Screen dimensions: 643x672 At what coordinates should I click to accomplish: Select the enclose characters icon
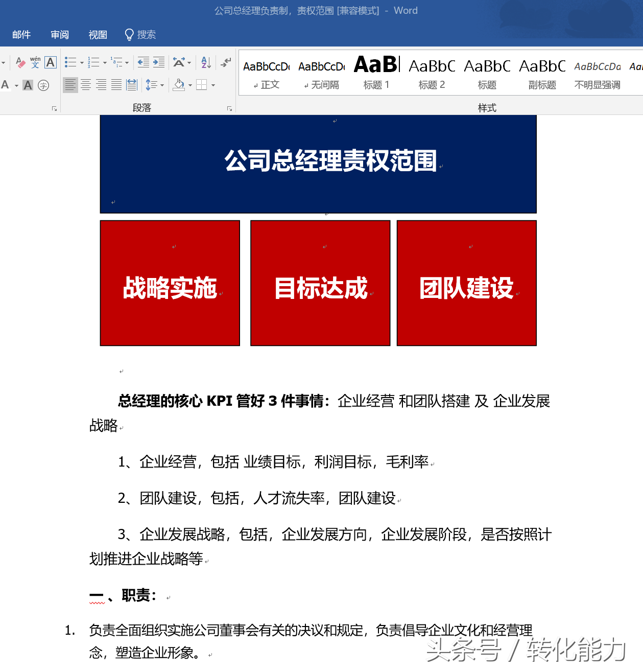click(44, 85)
